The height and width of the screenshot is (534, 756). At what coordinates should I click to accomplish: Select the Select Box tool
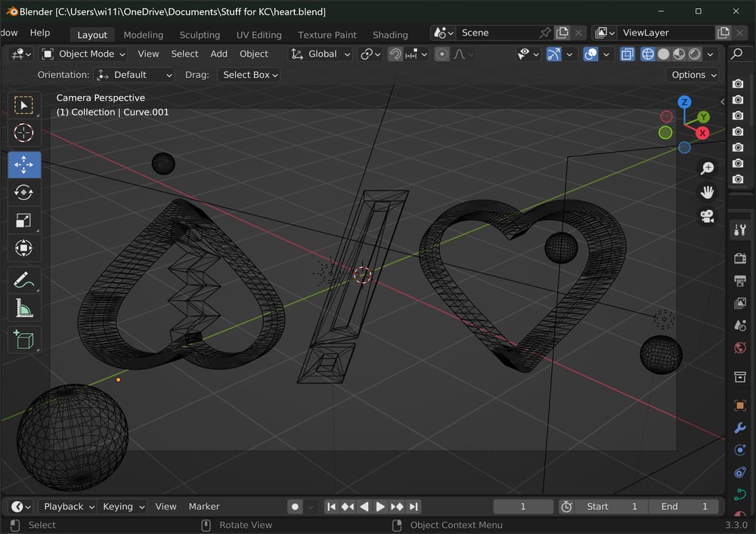pyautogui.click(x=23, y=105)
